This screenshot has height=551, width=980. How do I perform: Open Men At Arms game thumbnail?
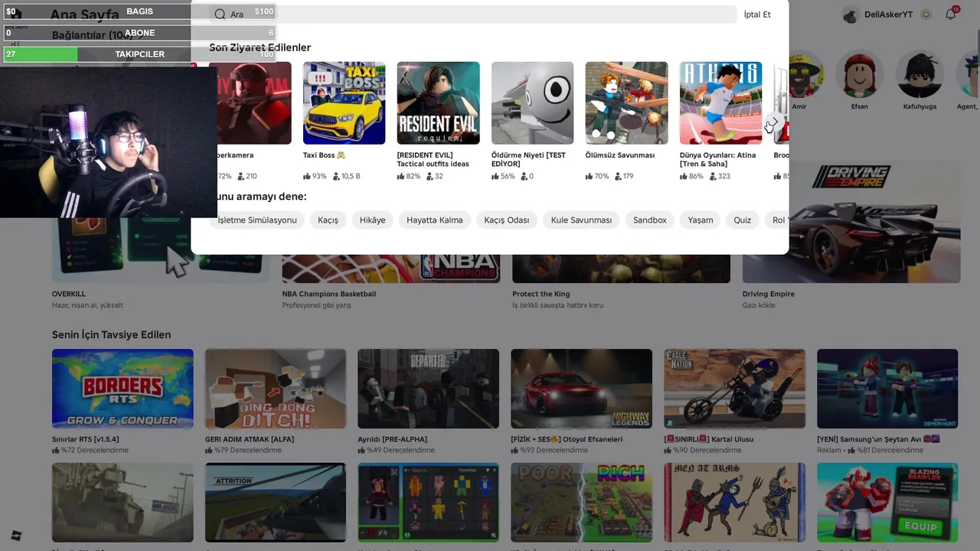coord(734,502)
